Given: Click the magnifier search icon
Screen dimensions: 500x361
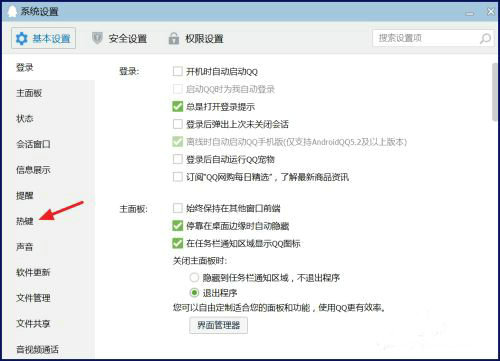Looking at the screenshot, I should click(x=485, y=39).
